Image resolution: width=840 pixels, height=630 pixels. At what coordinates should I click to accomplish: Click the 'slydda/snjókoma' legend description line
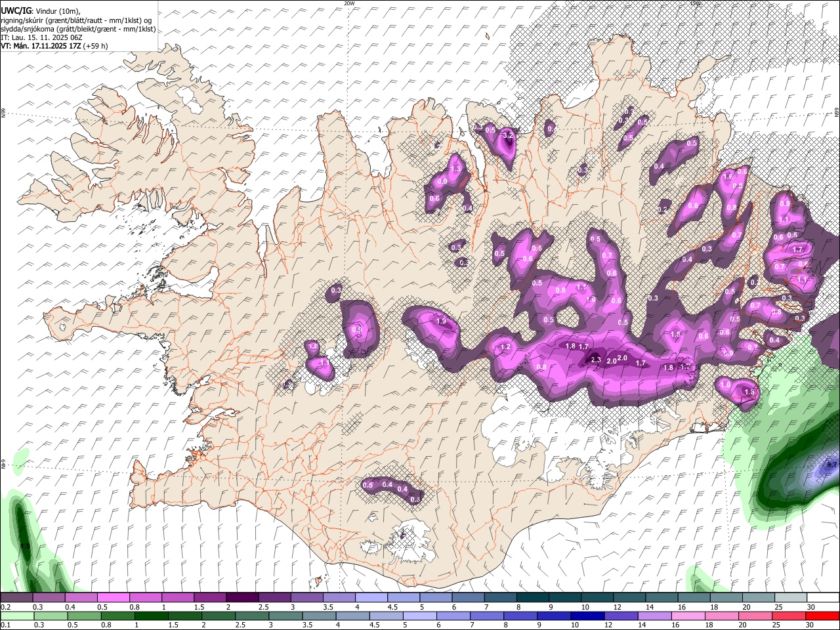pos(78,29)
